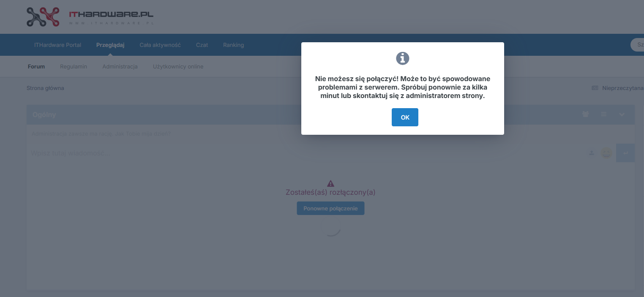
Task: Open the Czat menu item
Action: click(x=202, y=45)
